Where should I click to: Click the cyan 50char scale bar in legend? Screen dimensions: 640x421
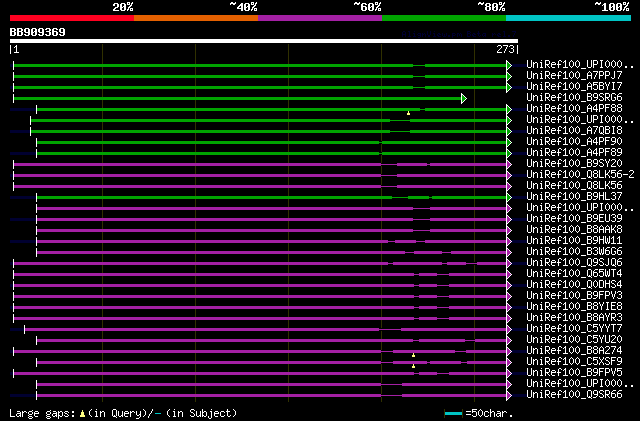pos(453,414)
